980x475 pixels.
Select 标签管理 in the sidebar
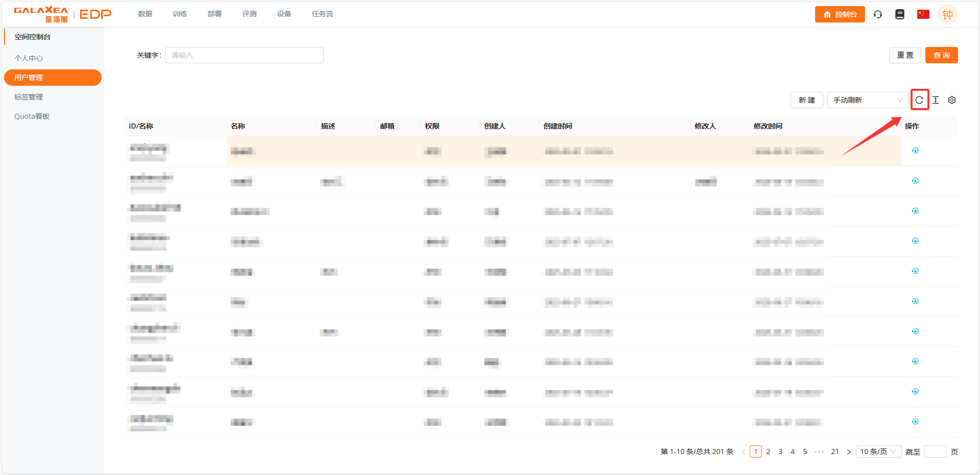(x=29, y=97)
